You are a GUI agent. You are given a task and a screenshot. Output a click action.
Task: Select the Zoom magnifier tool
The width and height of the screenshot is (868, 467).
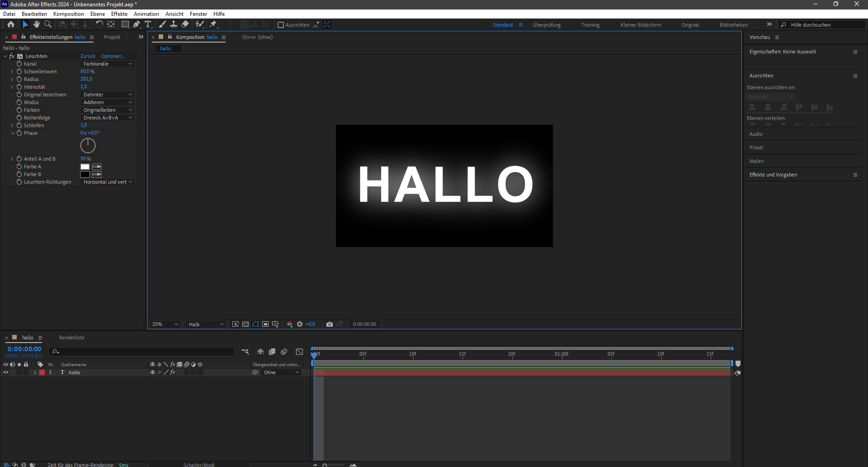click(x=48, y=24)
